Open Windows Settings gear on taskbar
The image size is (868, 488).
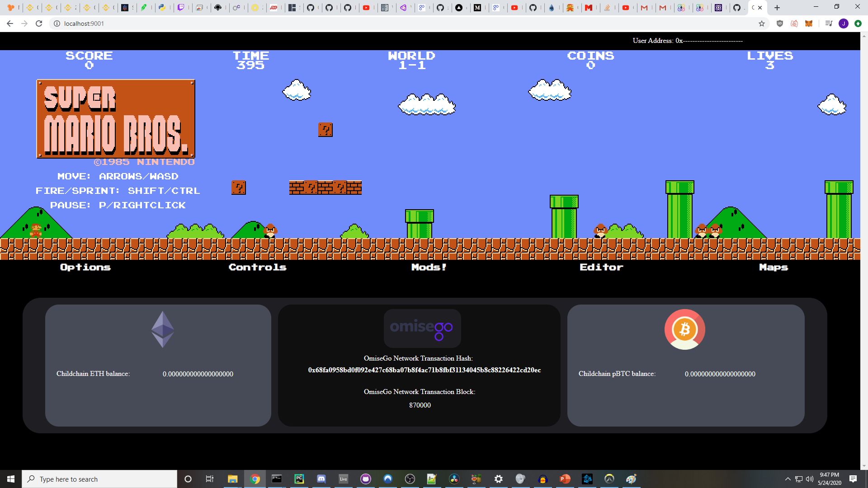point(498,479)
